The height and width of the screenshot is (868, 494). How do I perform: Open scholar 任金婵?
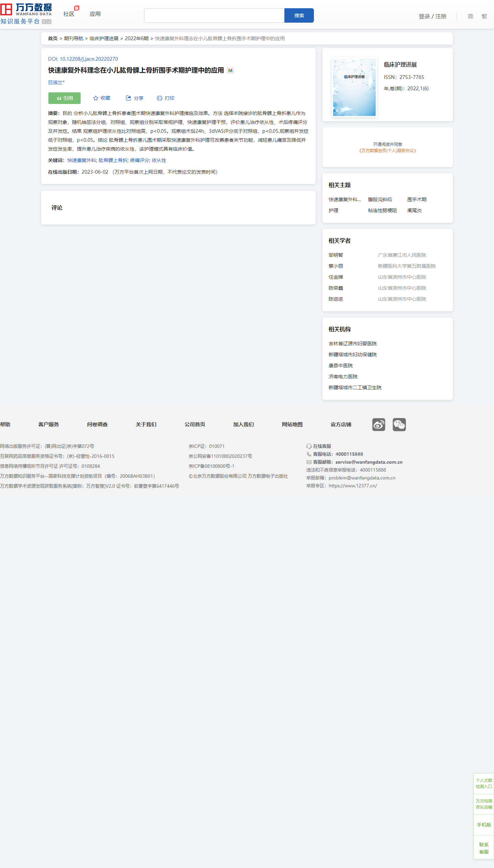(336, 277)
